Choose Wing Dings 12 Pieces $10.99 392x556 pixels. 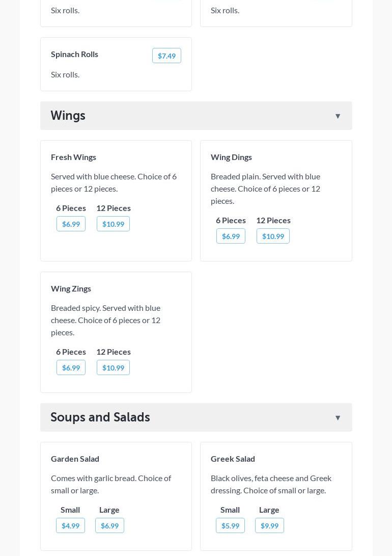[x=273, y=236]
